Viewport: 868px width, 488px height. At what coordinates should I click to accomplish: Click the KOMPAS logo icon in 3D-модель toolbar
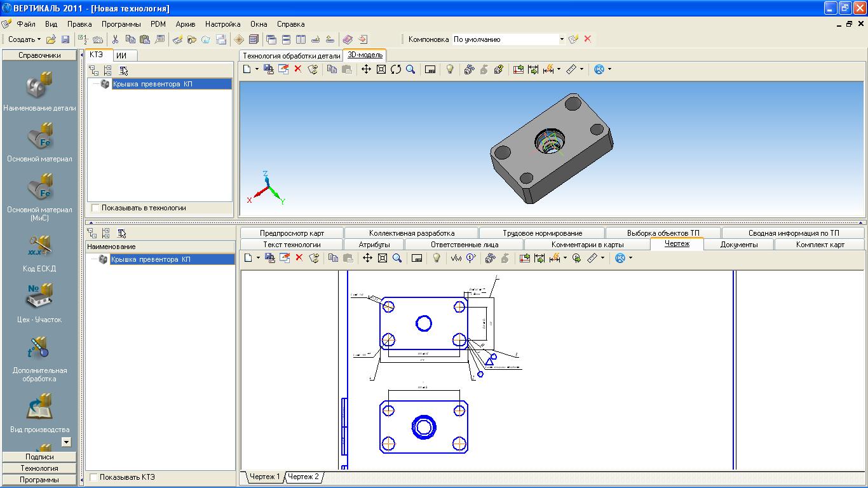coord(599,69)
